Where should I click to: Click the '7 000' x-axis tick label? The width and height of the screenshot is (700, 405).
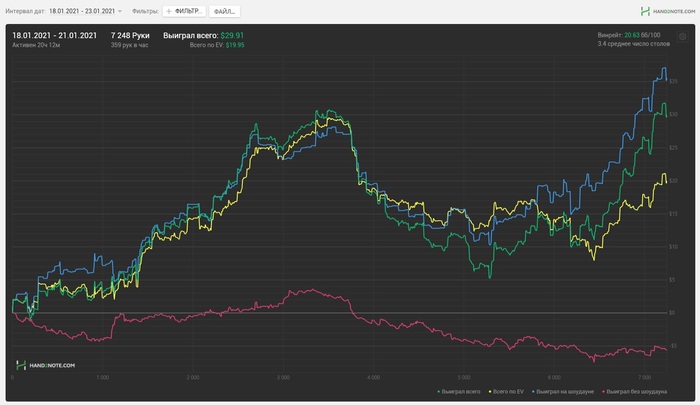point(644,378)
